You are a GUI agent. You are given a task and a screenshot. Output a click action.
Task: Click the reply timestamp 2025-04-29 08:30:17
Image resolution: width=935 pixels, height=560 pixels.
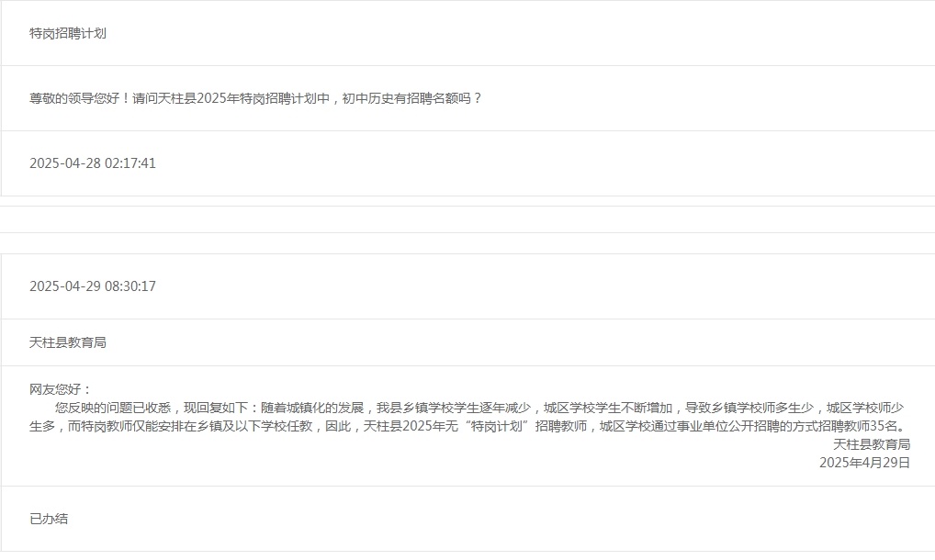(x=93, y=286)
